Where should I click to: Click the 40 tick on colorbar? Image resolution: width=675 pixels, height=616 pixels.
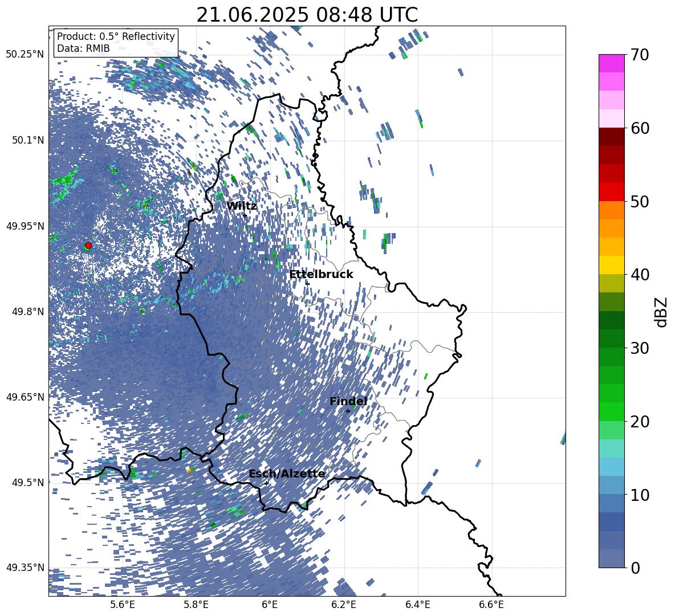tap(640, 275)
